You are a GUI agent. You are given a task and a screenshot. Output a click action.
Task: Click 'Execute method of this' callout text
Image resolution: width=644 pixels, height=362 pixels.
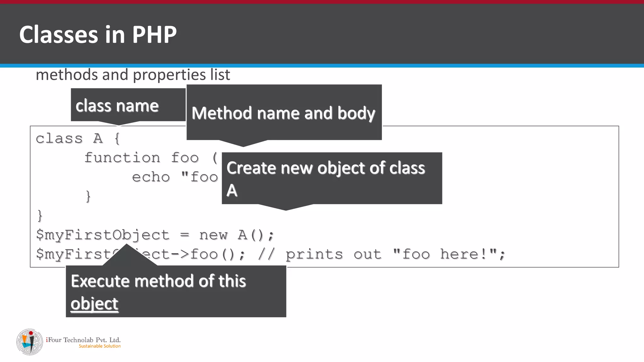158,281
